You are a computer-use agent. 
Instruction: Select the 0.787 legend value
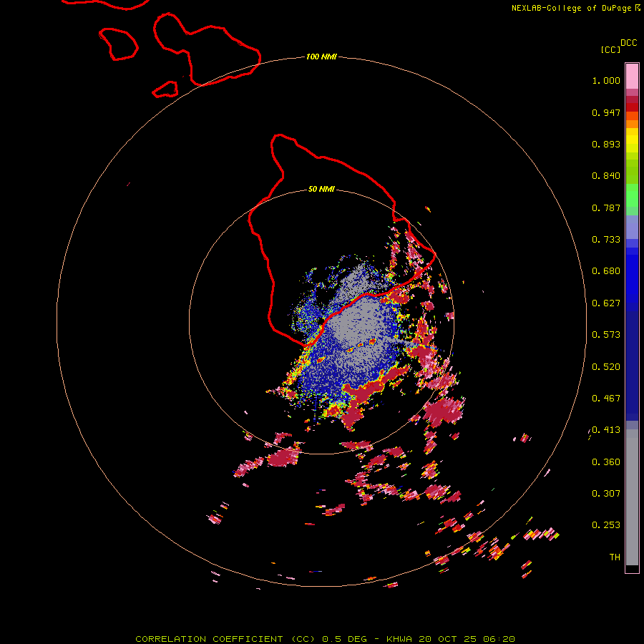[606, 208]
